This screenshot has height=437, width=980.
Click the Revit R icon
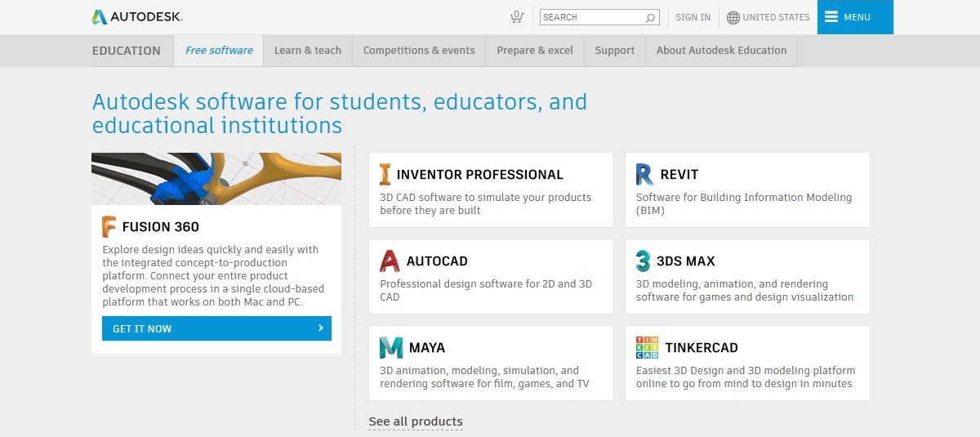[644, 174]
